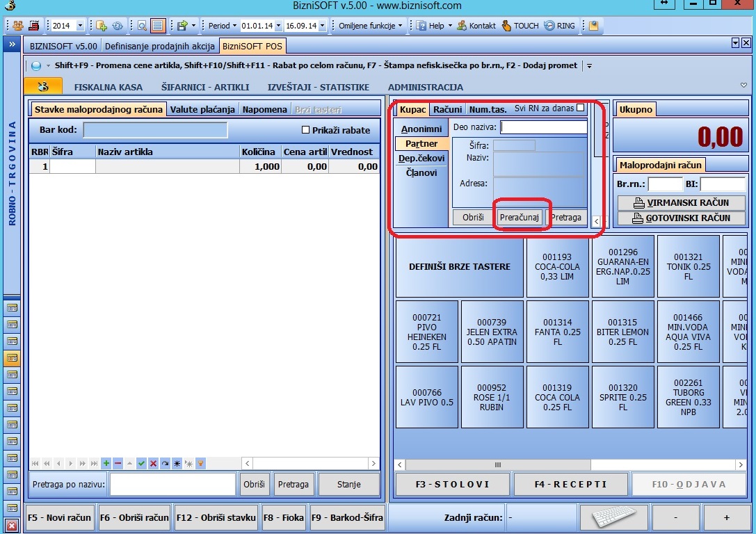Click the green plus add-record icon

click(x=106, y=463)
